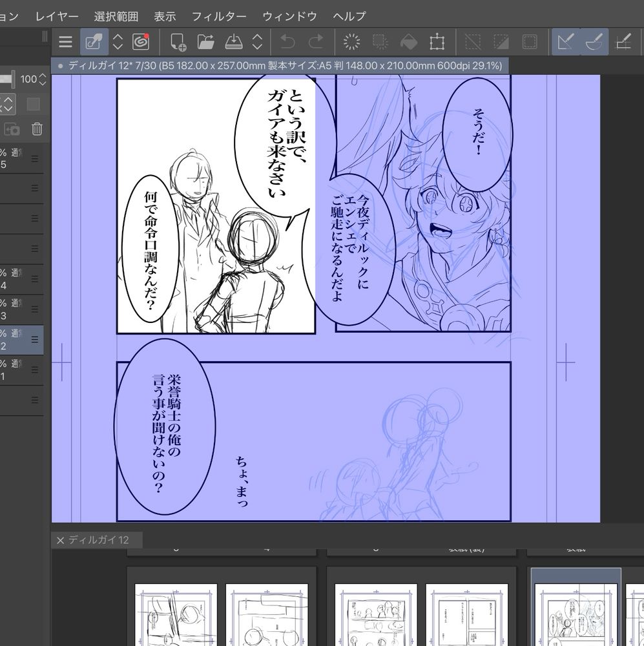
Task: Click the 何で命令口調なんだ？ bubble text
Action: point(151,251)
